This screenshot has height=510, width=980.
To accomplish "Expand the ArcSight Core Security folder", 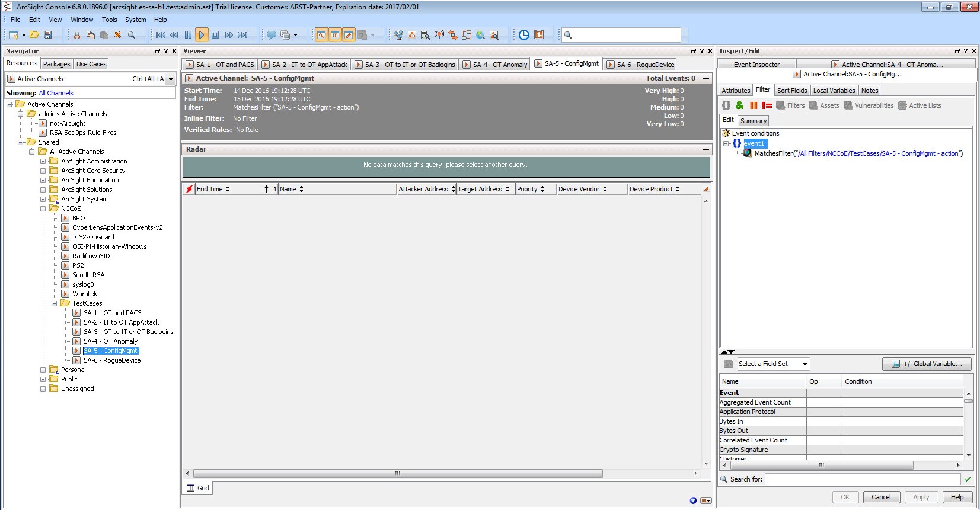I will pyautogui.click(x=43, y=171).
